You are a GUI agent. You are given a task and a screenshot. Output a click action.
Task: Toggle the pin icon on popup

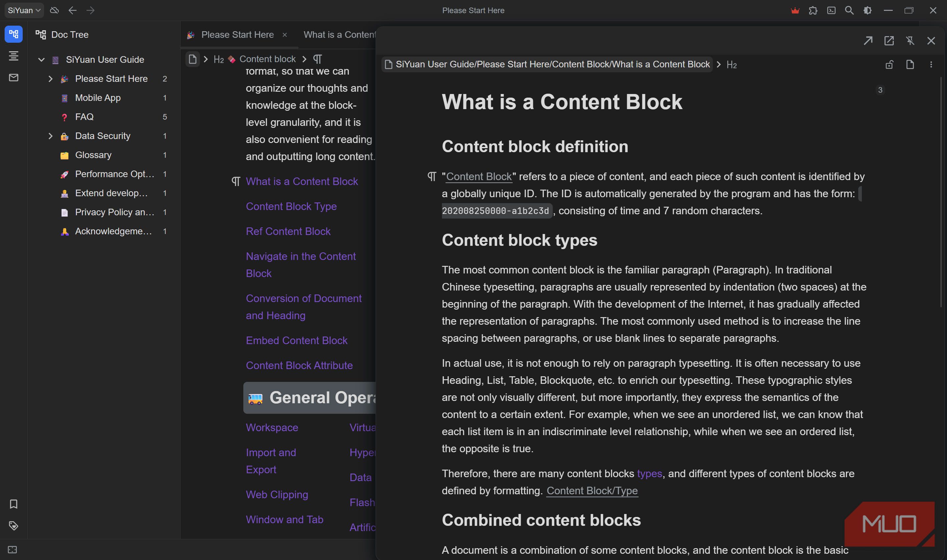[x=910, y=40]
